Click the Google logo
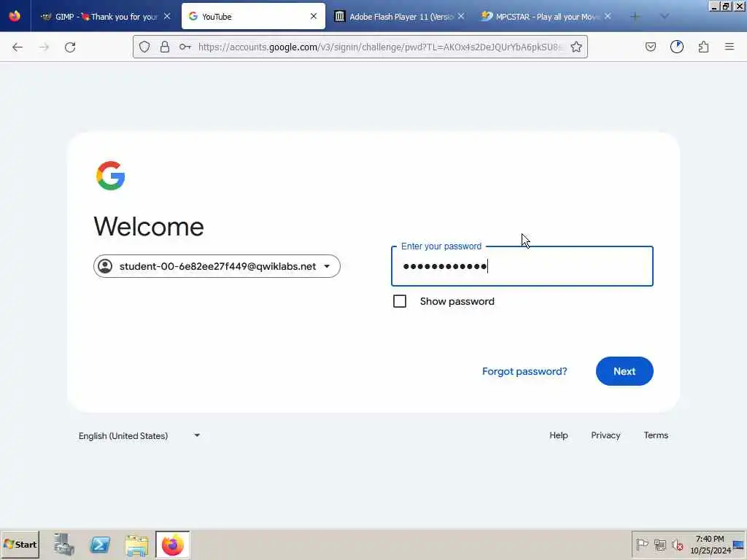 pos(111,176)
